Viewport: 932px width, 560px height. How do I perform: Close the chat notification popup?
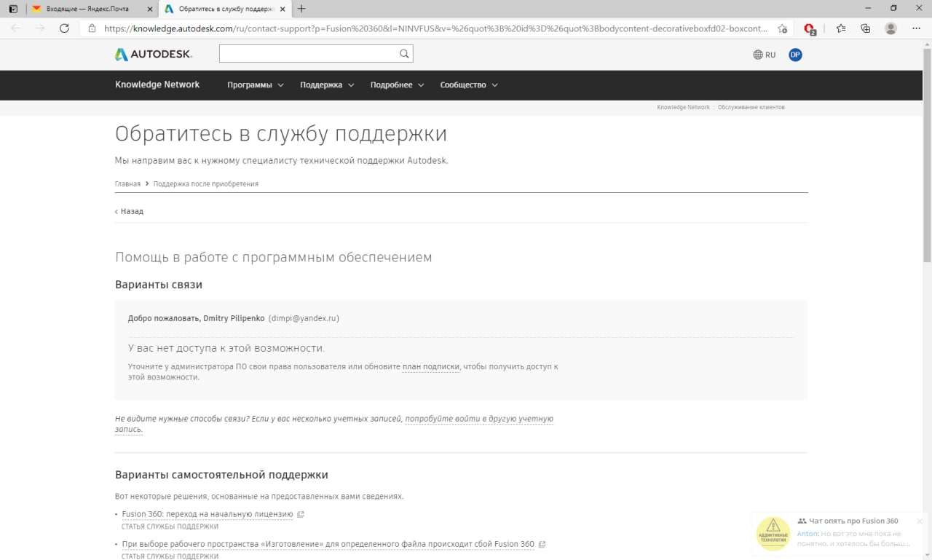[x=920, y=521]
